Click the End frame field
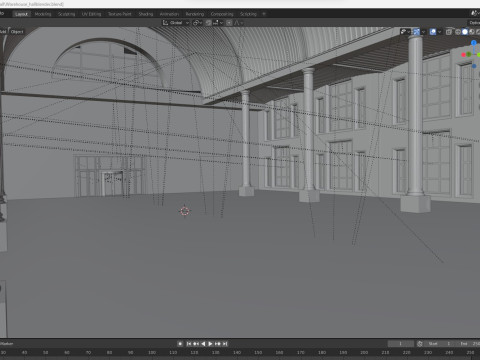This screenshot has width=480, height=360. click(x=468, y=344)
